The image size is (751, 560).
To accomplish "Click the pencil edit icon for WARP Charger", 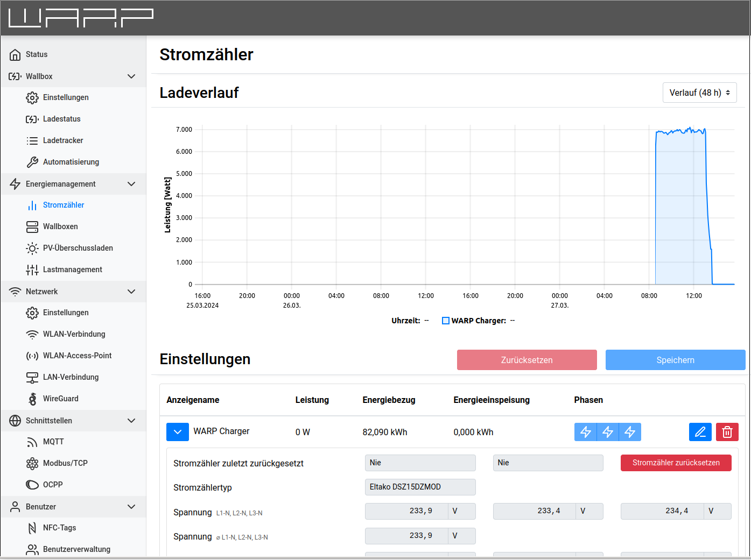I will click(x=700, y=432).
